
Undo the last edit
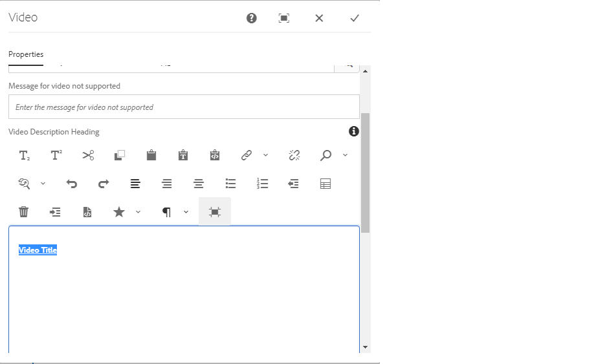[72, 184]
